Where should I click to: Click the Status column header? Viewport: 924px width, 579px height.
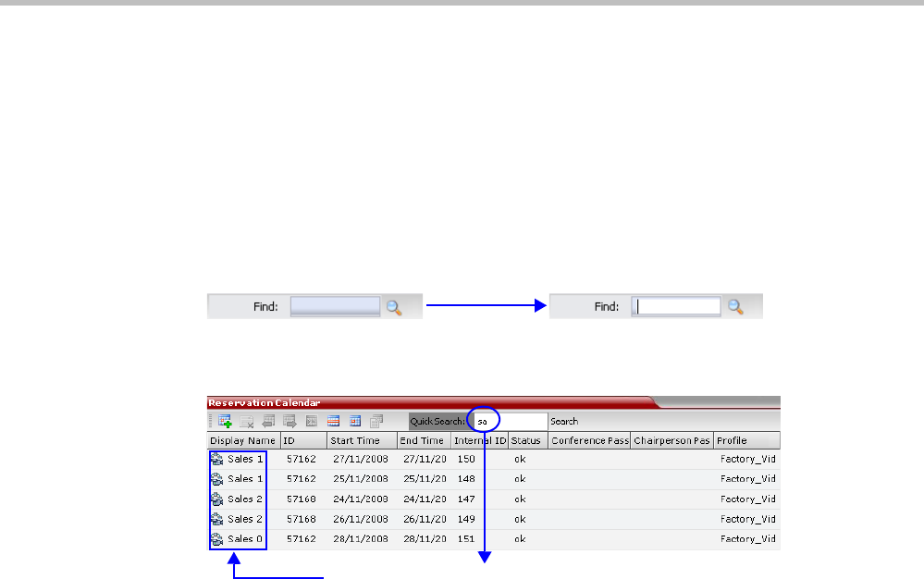point(527,441)
